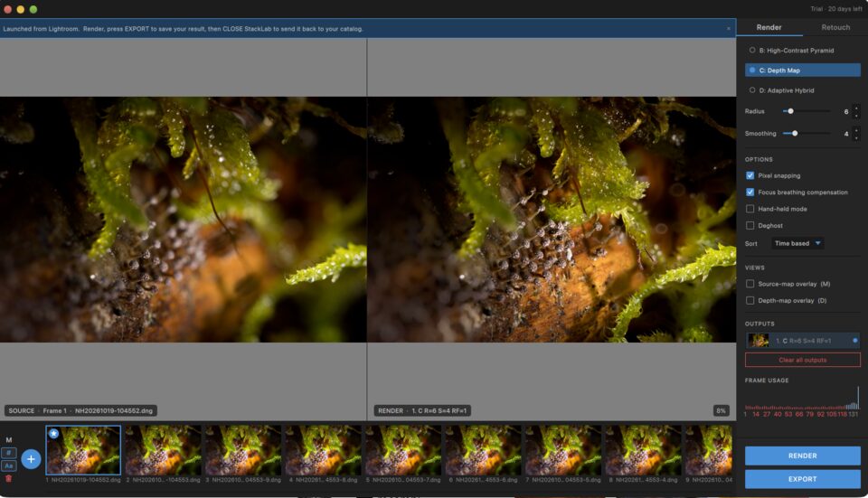Click the red trash icon in filmstrip controls
The width and height of the screenshot is (868, 498).
[x=8, y=479]
